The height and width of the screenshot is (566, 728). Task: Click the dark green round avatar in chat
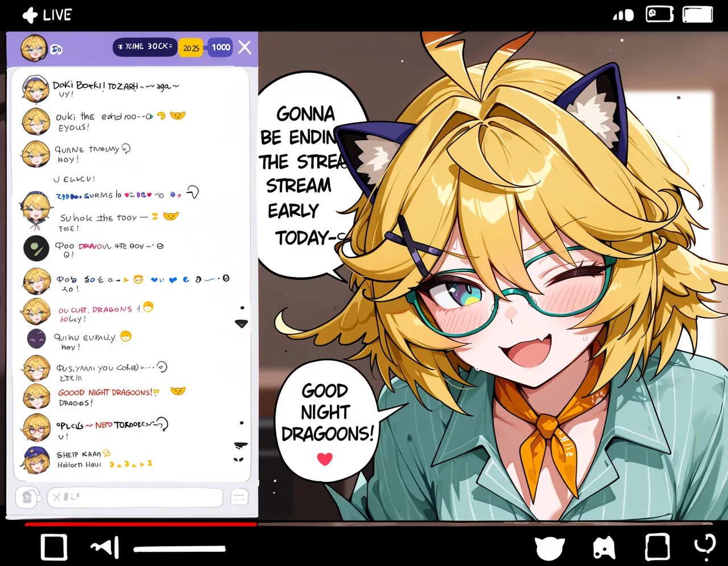point(36,248)
